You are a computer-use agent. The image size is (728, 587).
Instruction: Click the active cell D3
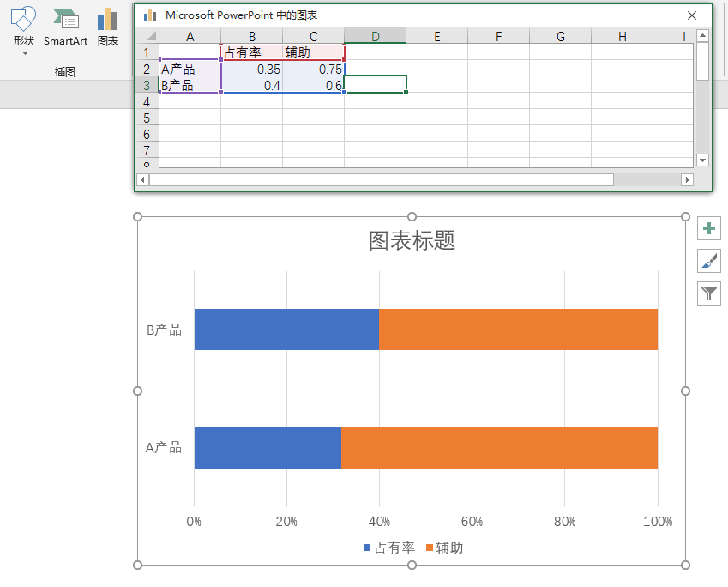tap(375, 84)
